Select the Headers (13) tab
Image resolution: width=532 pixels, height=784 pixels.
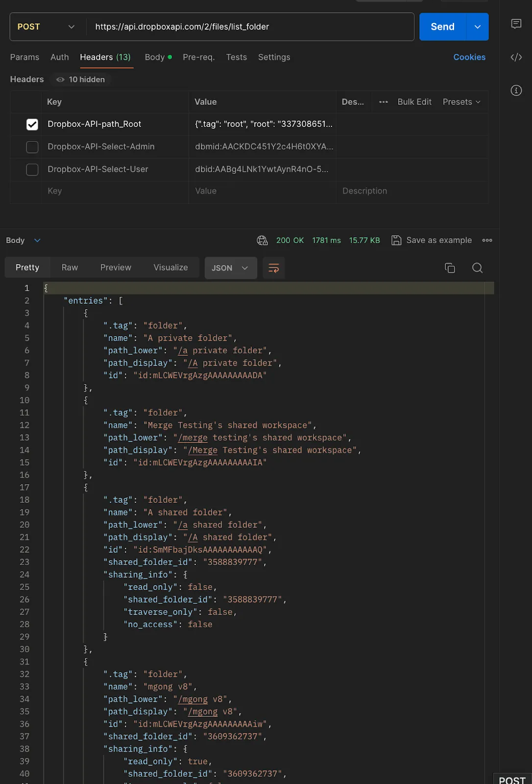pyautogui.click(x=105, y=57)
